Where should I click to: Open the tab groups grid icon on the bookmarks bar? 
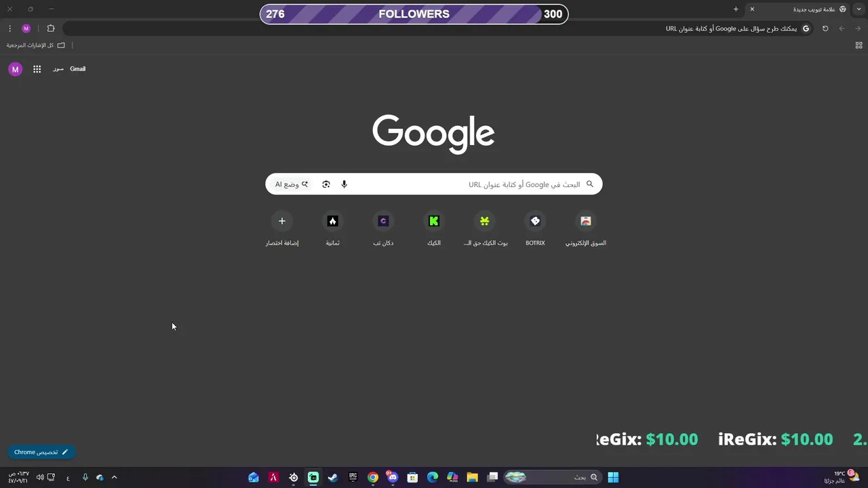[859, 45]
